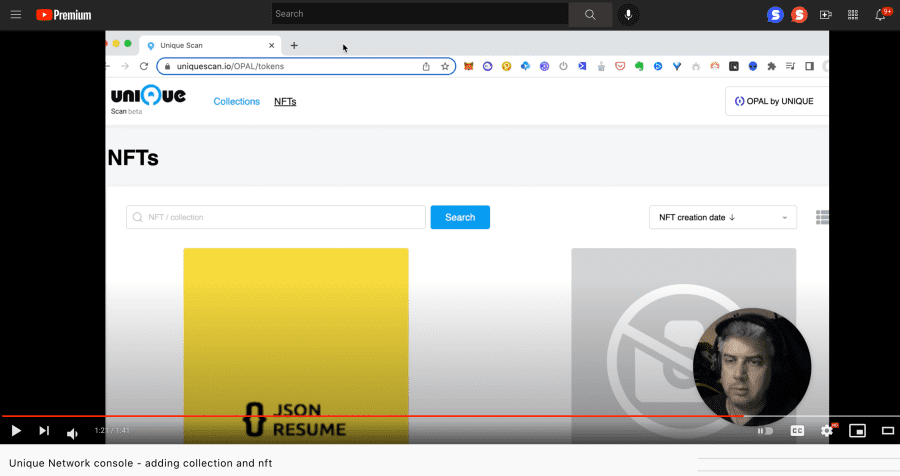The image size is (900, 476).
Task: Open the NFTs page link
Action: pos(285,102)
